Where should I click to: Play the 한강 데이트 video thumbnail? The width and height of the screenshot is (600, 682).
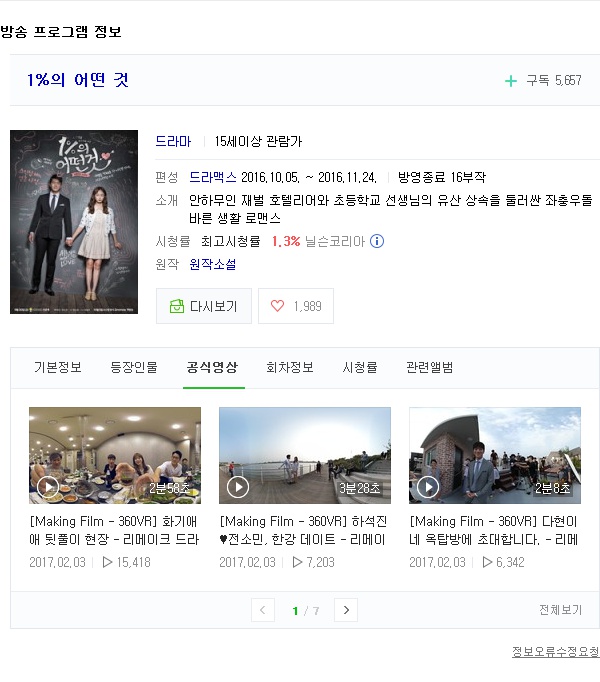tap(305, 456)
